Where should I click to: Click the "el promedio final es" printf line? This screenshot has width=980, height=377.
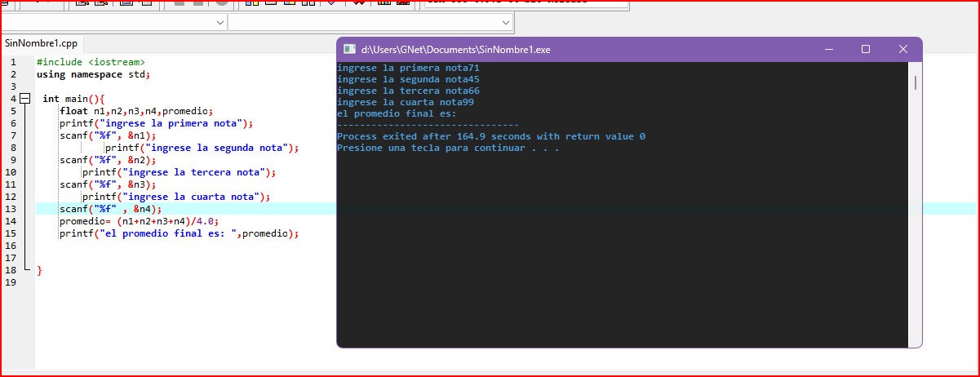[179, 233]
